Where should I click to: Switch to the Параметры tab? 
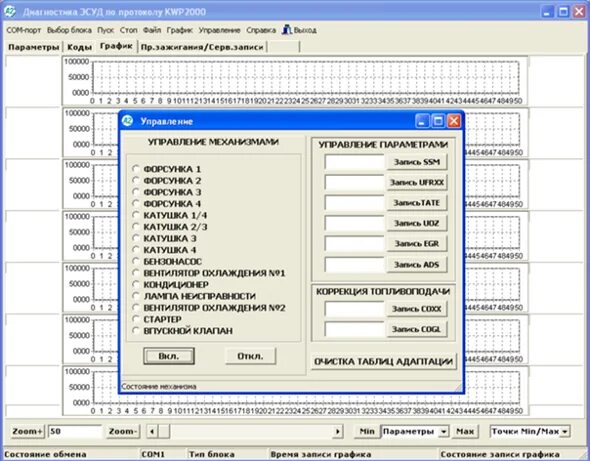33,47
